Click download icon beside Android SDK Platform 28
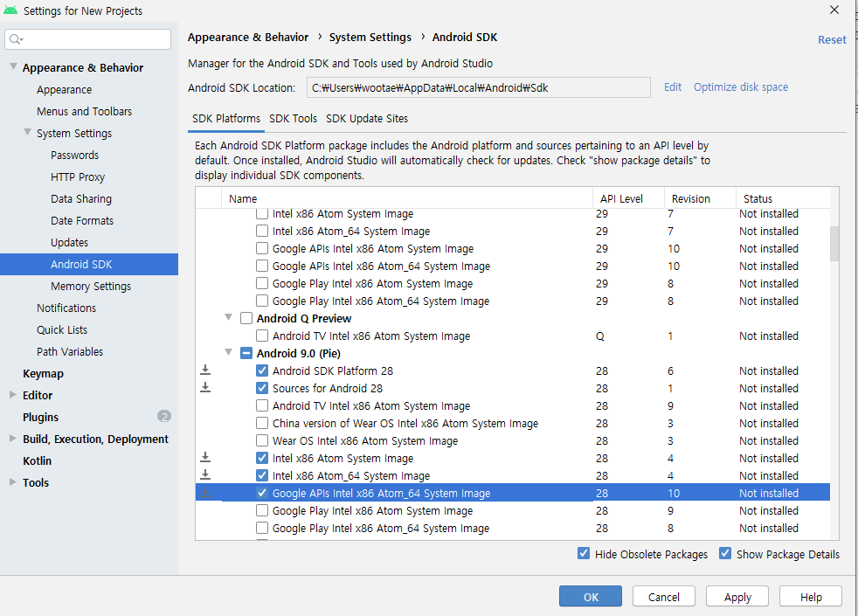The image size is (858, 616). (x=205, y=370)
